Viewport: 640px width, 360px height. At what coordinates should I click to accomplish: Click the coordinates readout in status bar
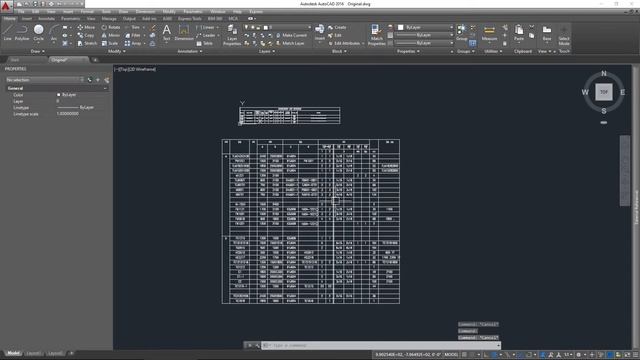pyautogui.click(x=408, y=355)
